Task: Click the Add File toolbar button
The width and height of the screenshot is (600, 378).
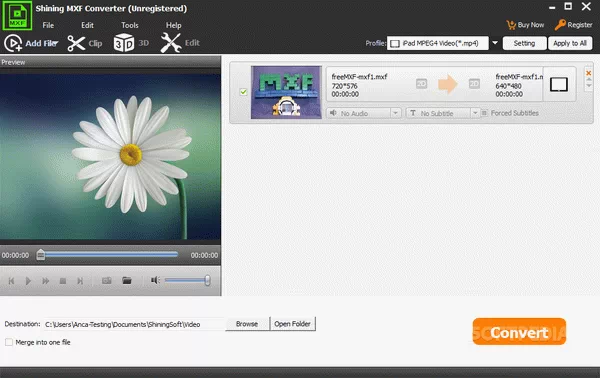Action: [31, 43]
